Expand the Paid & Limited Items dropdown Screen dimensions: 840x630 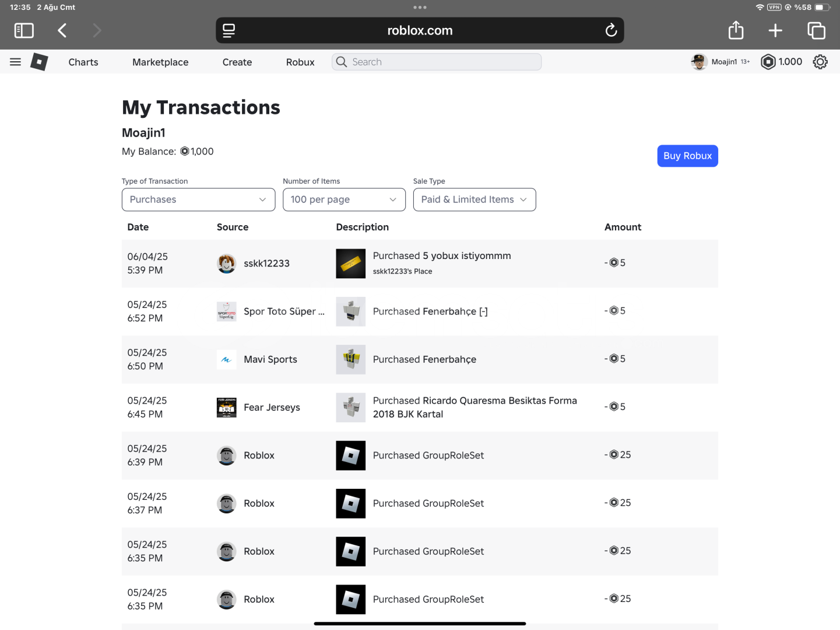(x=475, y=199)
